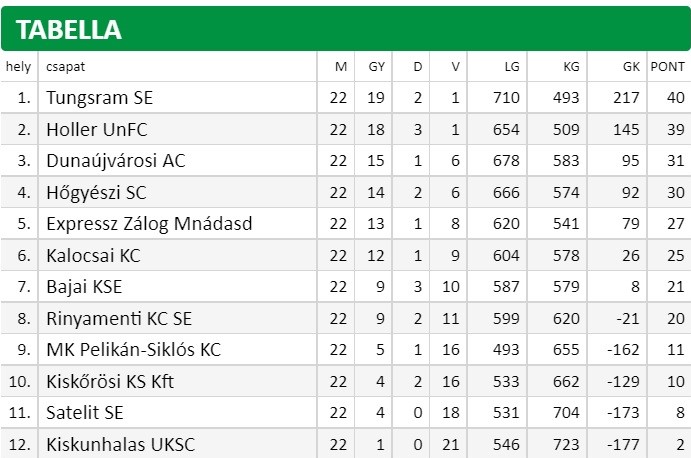Open MK Pelikán-Siklós KC team
The height and width of the screenshot is (458, 691).
[133, 350]
